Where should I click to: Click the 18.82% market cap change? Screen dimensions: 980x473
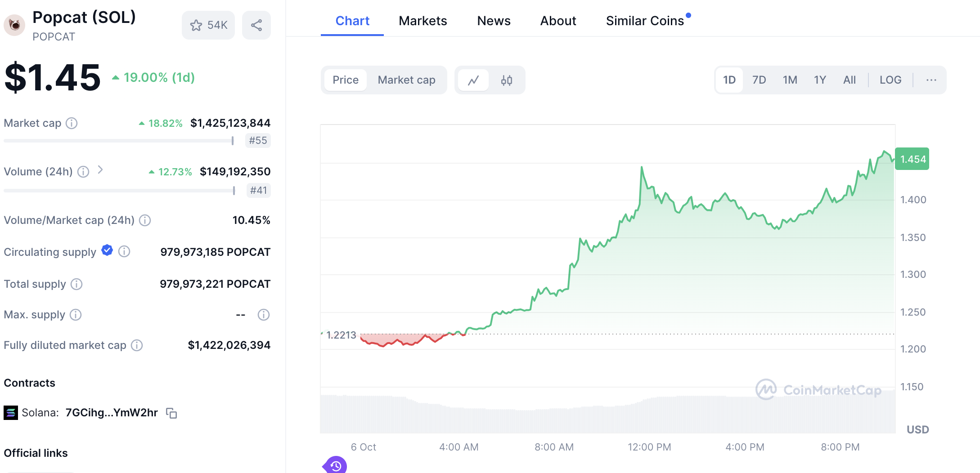pos(161,123)
